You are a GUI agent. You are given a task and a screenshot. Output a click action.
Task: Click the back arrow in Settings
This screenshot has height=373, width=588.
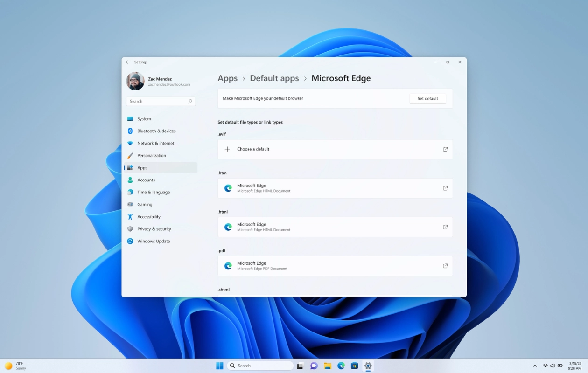127,62
